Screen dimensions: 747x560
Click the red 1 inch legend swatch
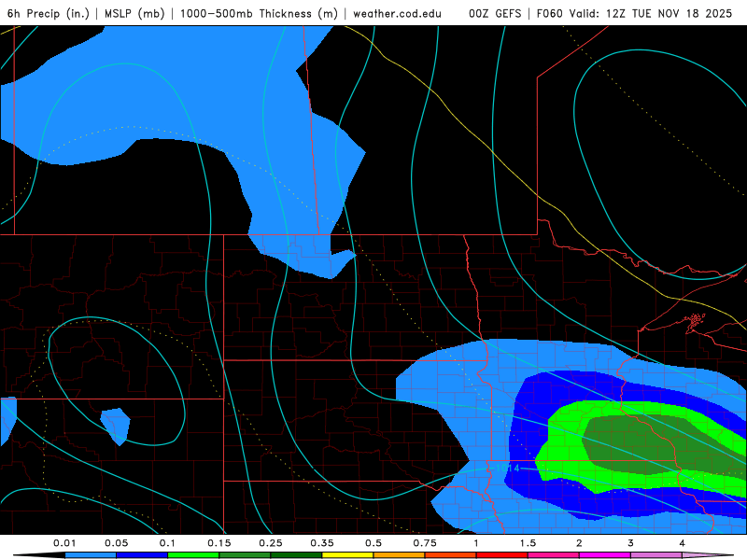point(502,555)
